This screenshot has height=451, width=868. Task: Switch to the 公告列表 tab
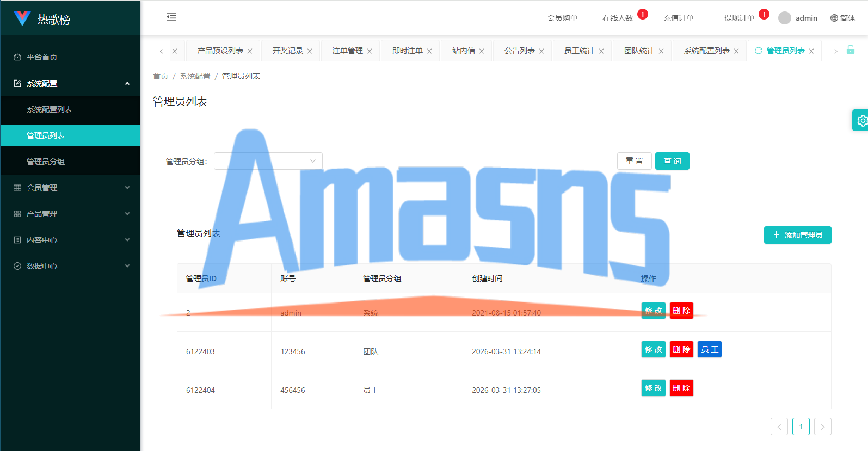pyautogui.click(x=519, y=51)
